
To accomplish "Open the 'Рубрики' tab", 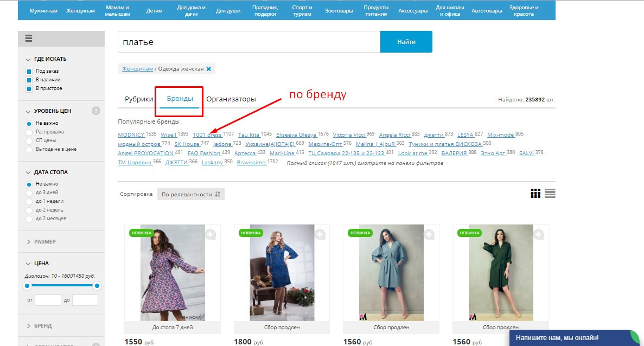I will (x=139, y=99).
